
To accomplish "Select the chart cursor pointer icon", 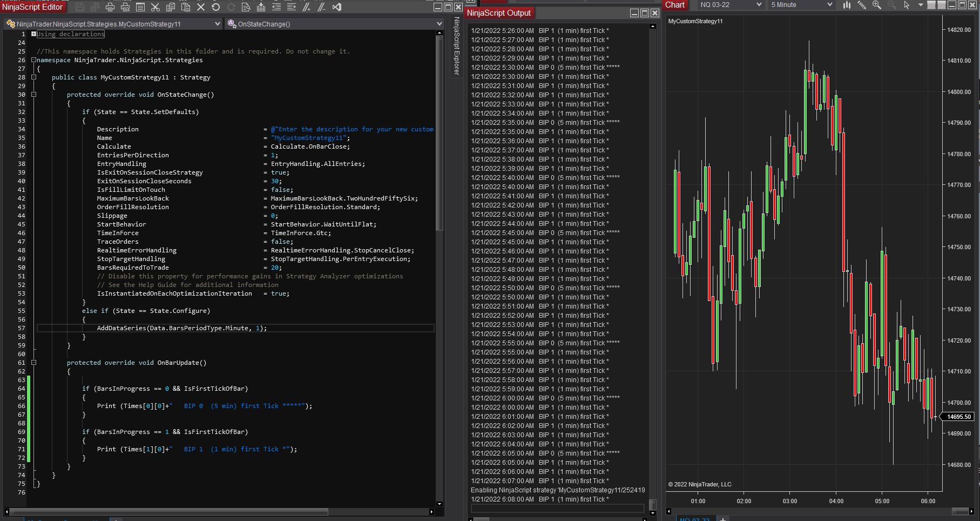I will [907, 5].
